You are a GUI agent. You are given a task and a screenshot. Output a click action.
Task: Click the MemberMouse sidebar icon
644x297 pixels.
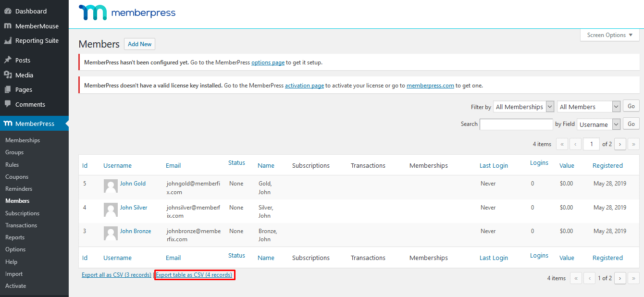tap(8, 26)
